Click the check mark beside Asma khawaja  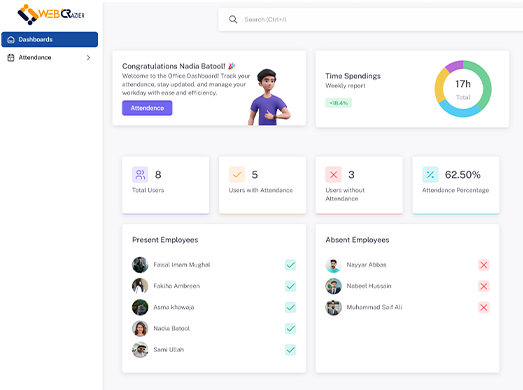291,307
